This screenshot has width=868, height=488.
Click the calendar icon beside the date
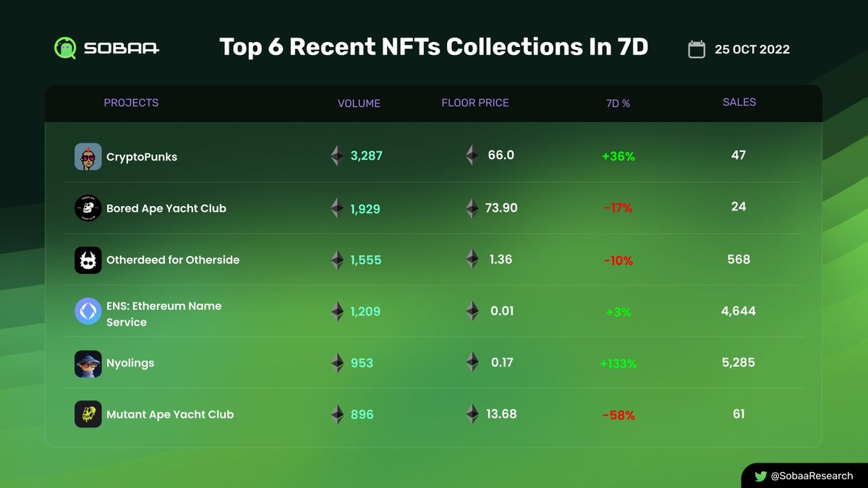(x=696, y=49)
